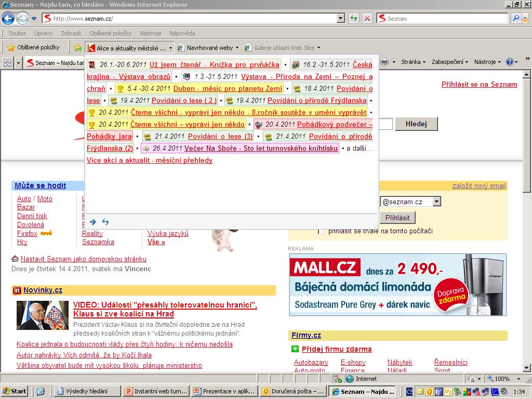Expand Galerie oblastí Web Slice dropdown
Screen dimensions: 532x399
coord(318,48)
